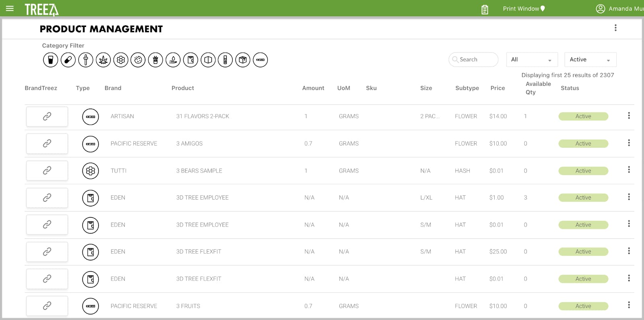
Task: Open Product Management page options menu
Action: coord(615,28)
